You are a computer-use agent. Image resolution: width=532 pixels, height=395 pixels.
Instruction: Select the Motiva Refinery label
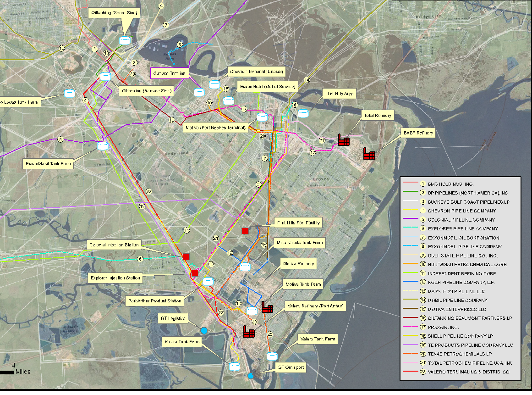click(299, 263)
